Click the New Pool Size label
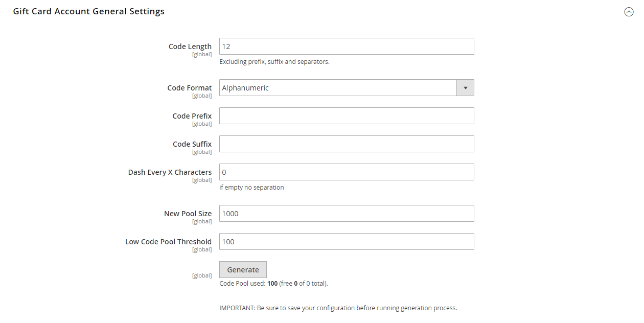Image resolution: width=644 pixels, height=323 pixels. click(188, 214)
